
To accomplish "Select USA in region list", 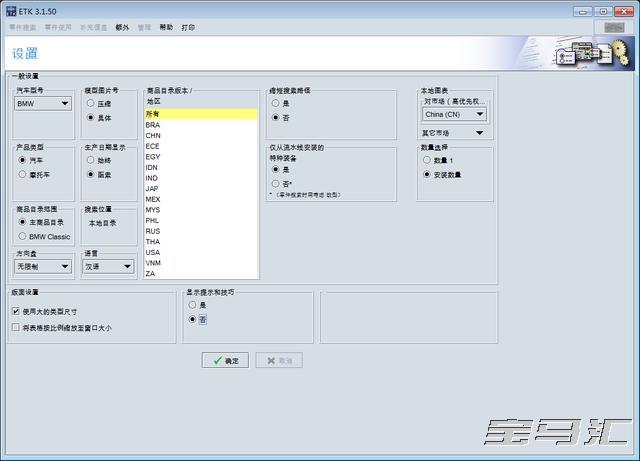I will click(201, 252).
